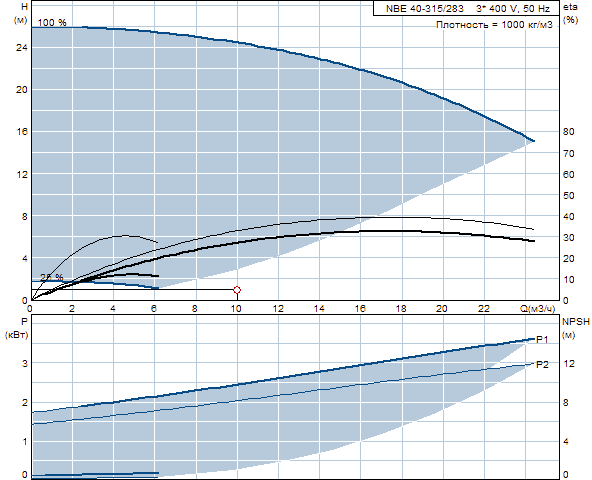Click the 'H' head axis label
This screenshot has width=592, height=480.
(x=25, y=6)
